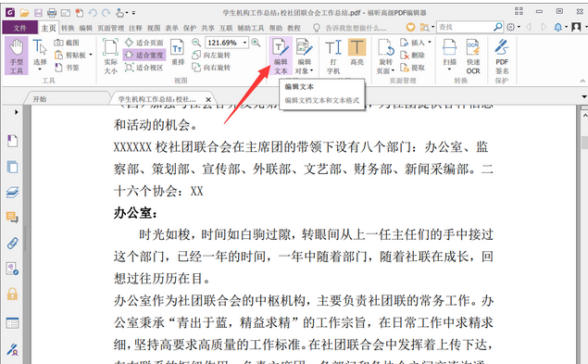This screenshot has width=588, height=364.
Task: Close the 学生机构工作总结 document tab
Action: pos(208,99)
